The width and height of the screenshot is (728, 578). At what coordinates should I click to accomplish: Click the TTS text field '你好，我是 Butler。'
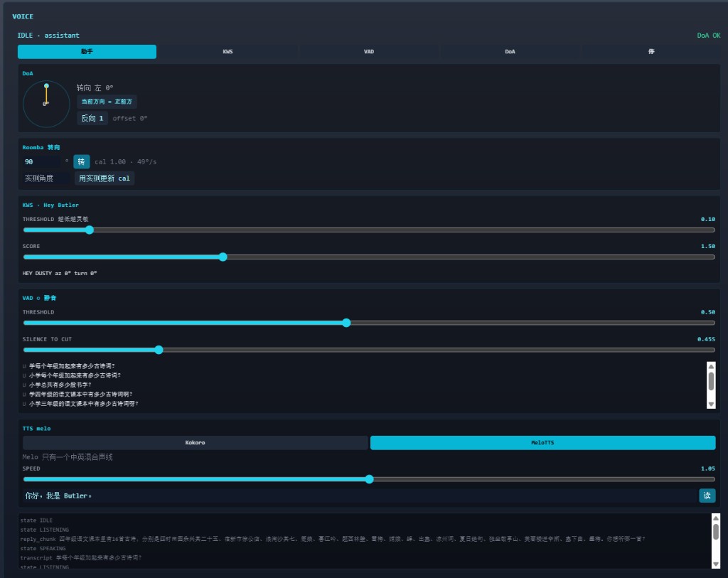pyautogui.click(x=360, y=496)
